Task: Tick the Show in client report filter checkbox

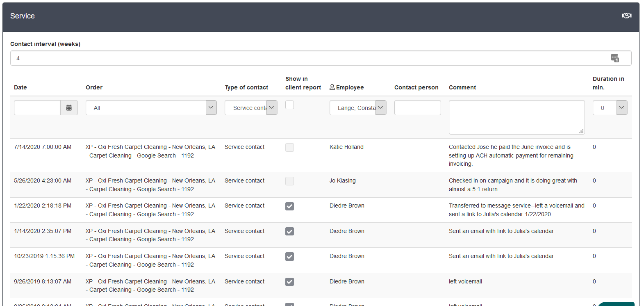Action: [289, 105]
